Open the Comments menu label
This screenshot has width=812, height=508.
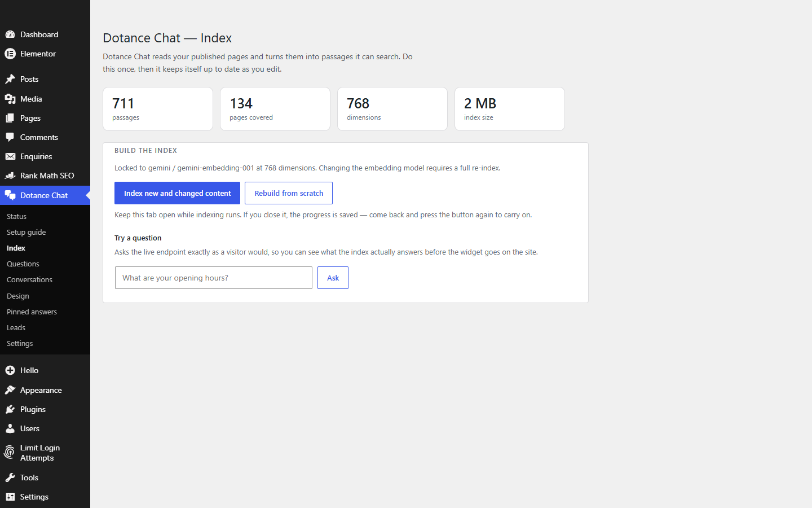pos(39,137)
